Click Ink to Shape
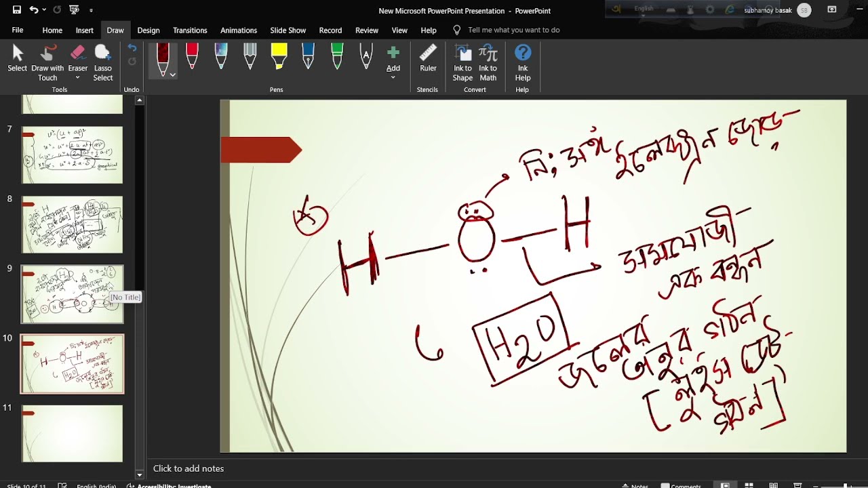The height and width of the screenshot is (488, 868). 462,62
